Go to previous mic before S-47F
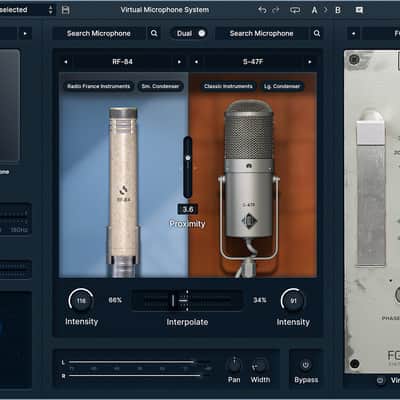The width and height of the screenshot is (400, 400). [196, 62]
